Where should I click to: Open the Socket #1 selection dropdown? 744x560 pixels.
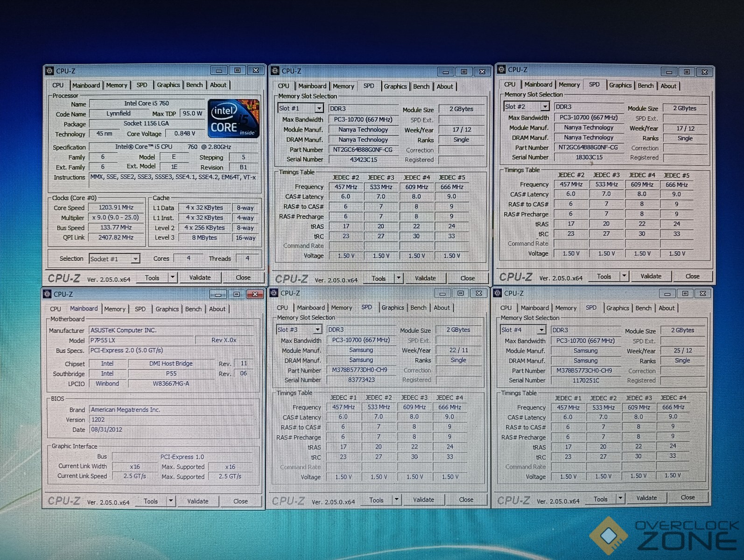[135, 259]
